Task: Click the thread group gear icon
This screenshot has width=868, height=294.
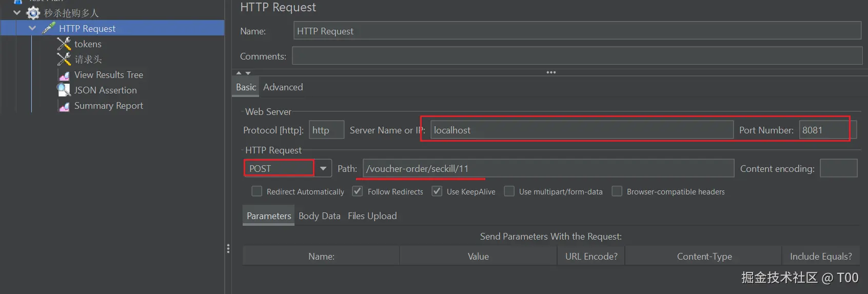Action: pos(33,13)
